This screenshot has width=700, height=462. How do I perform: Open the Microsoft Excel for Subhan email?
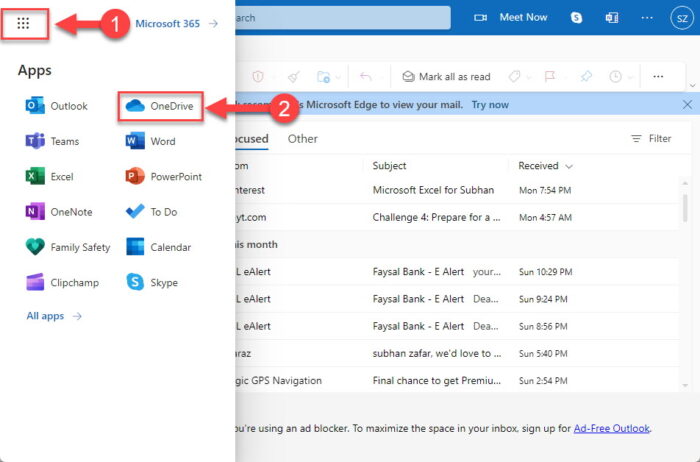tap(457, 190)
